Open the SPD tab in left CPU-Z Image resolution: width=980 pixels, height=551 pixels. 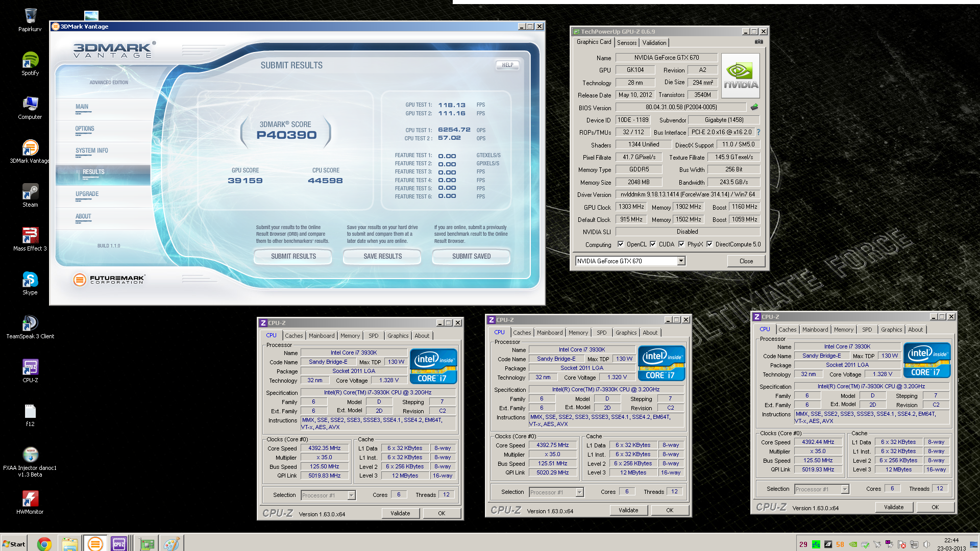[x=374, y=336]
